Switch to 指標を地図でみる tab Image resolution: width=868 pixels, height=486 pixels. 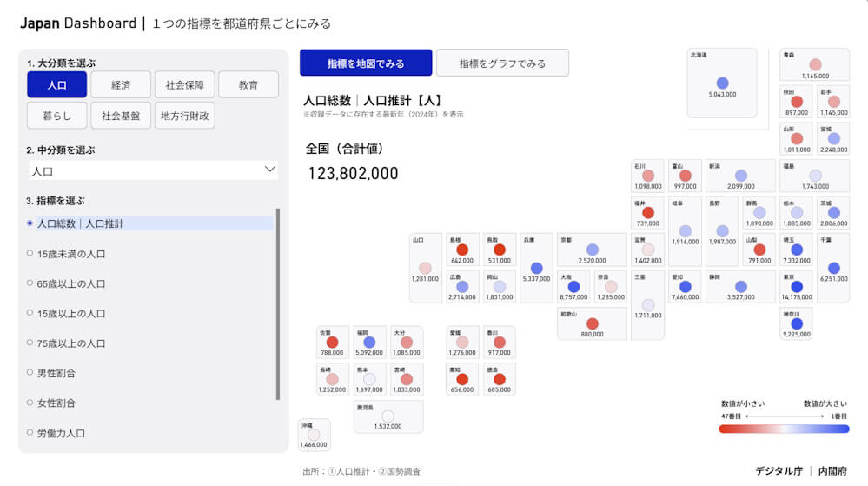coord(366,63)
